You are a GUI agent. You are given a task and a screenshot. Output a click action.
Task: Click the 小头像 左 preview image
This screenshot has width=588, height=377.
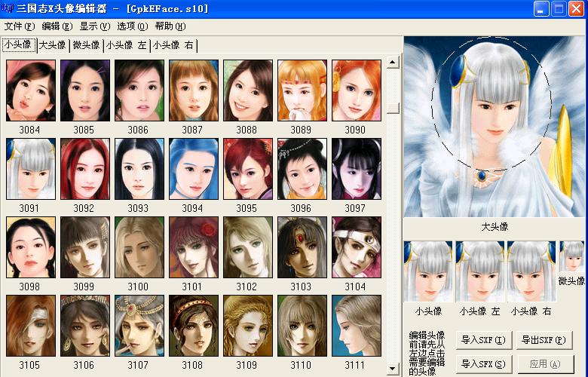(479, 271)
